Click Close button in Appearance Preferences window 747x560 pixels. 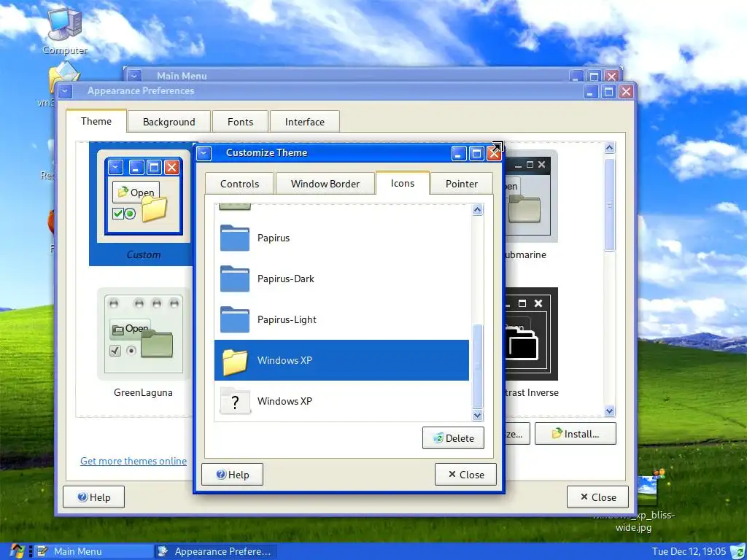[x=597, y=497]
